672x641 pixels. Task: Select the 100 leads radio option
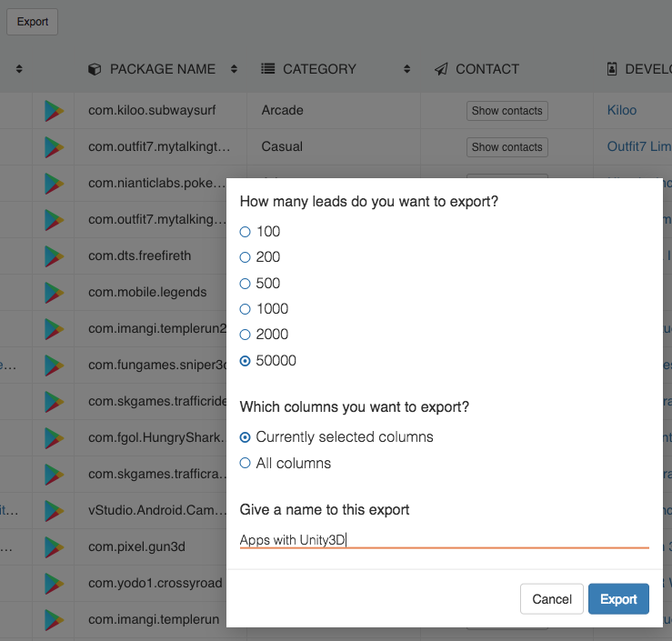(x=245, y=232)
